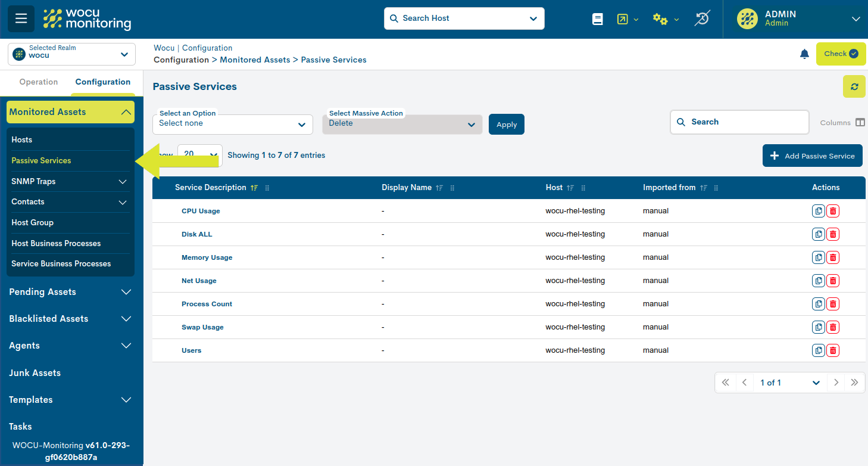Click the Add Passive Service button

(812, 156)
